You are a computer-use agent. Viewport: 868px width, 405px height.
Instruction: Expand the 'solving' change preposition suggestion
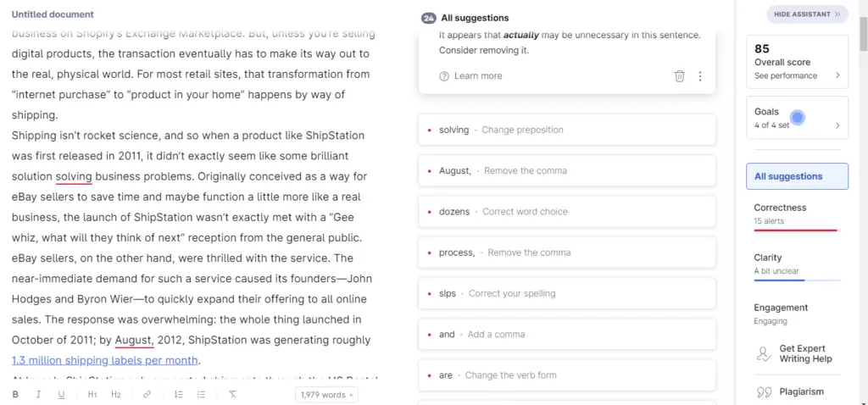pyautogui.click(x=566, y=130)
